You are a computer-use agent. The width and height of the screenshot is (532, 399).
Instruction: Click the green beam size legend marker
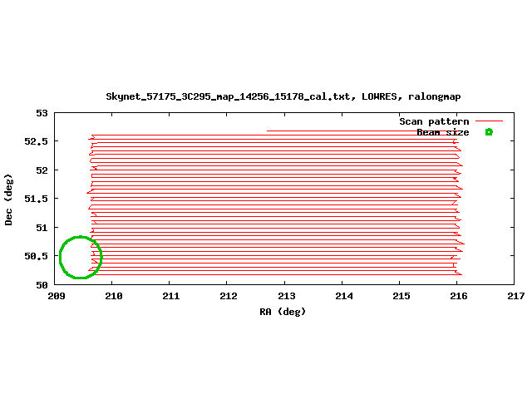coord(489,132)
